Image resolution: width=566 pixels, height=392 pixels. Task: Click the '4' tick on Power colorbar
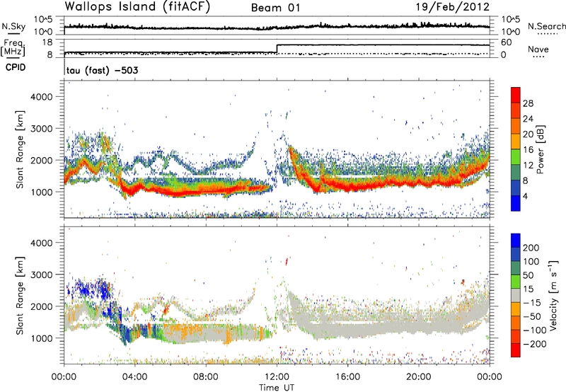[x=525, y=196]
